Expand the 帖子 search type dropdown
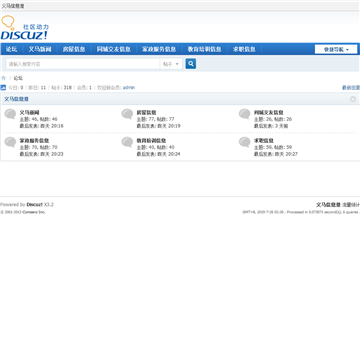 click(x=171, y=64)
